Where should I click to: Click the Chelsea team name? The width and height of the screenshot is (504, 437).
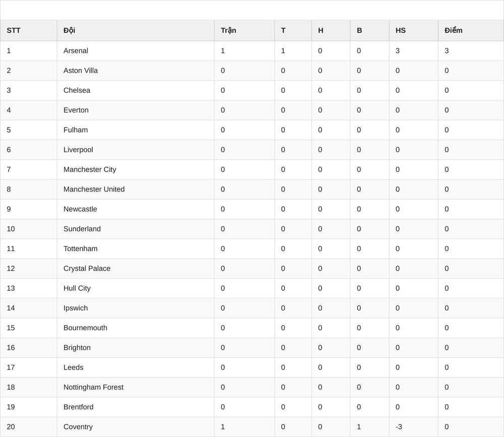pyautogui.click(x=77, y=90)
